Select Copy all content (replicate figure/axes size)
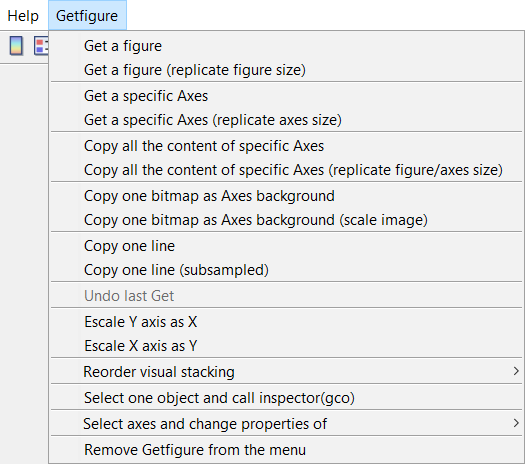The height and width of the screenshot is (464, 525). click(x=286, y=170)
